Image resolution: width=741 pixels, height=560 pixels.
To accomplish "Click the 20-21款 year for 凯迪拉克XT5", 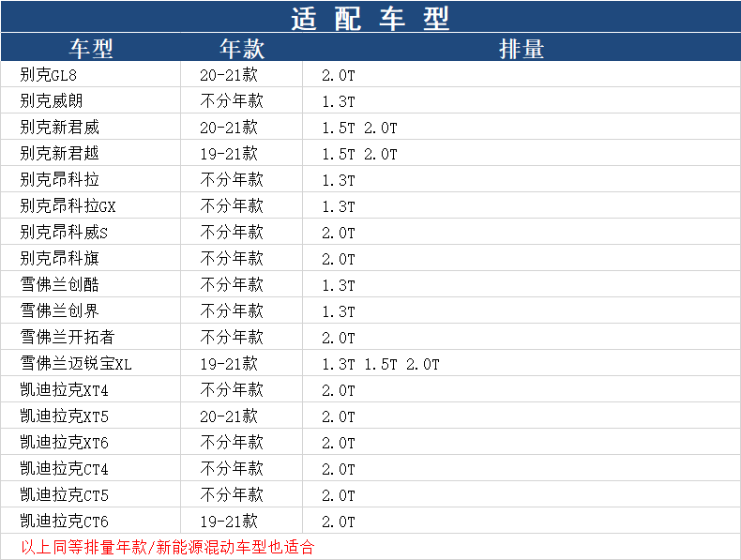I will [x=229, y=416].
